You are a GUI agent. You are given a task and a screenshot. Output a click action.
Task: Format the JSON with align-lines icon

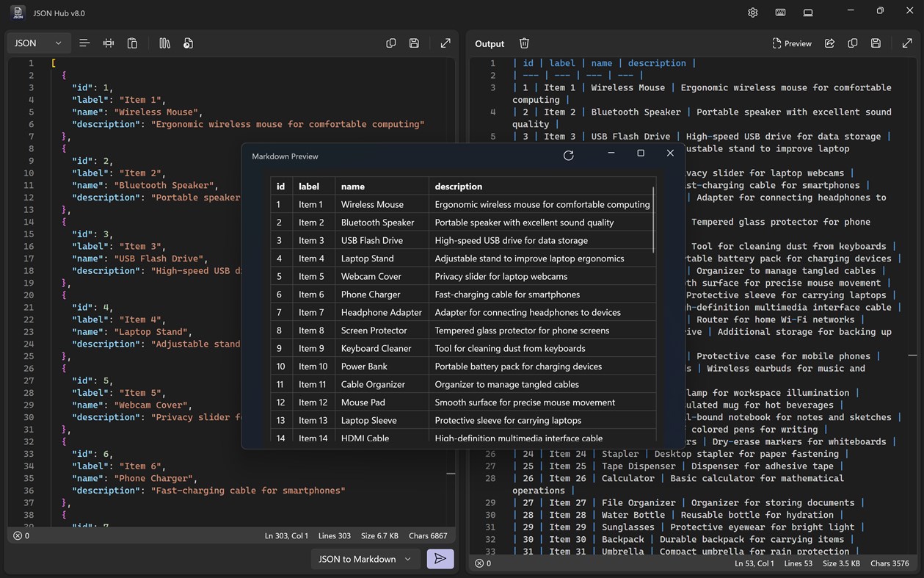pos(84,43)
